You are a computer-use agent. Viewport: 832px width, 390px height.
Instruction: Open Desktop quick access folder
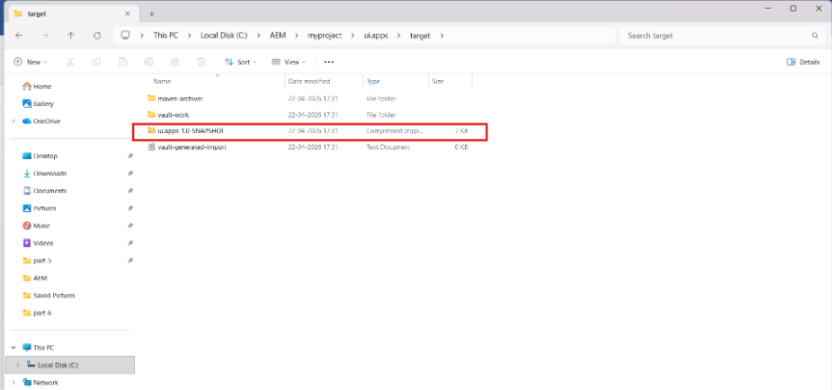pos(40,157)
